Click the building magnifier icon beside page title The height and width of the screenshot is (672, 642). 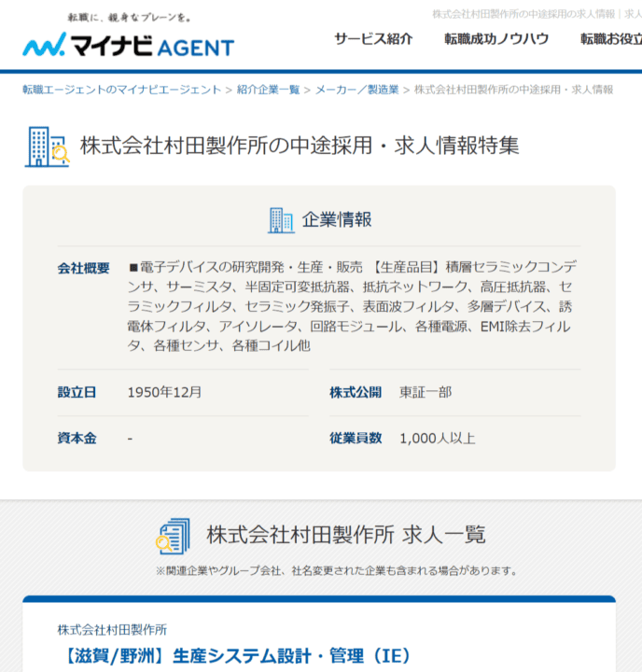point(47,146)
